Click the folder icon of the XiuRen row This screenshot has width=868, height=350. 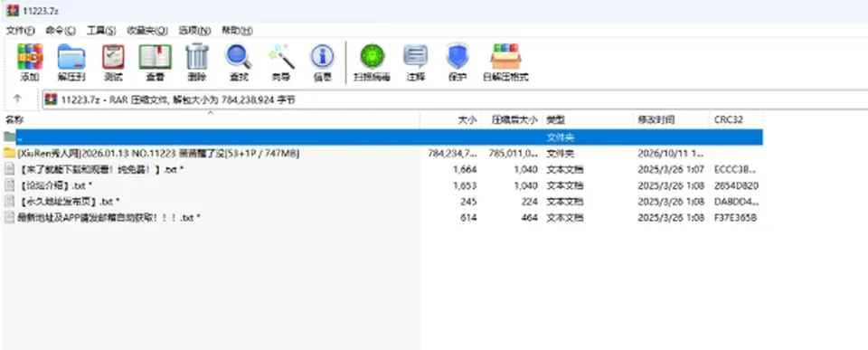(x=9, y=153)
